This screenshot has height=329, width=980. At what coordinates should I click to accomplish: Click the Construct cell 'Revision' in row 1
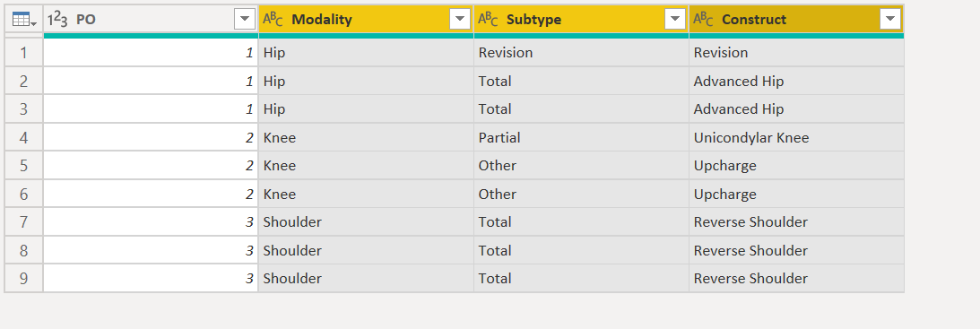pyautogui.click(x=796, y=53)
